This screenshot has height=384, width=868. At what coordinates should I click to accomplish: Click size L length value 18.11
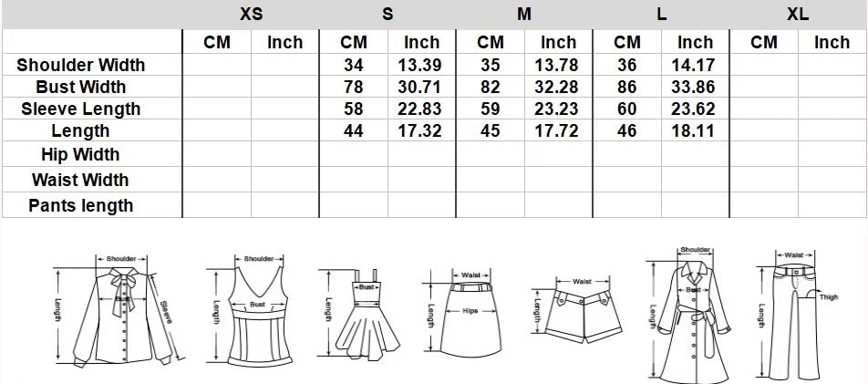[x=695, y=130]
